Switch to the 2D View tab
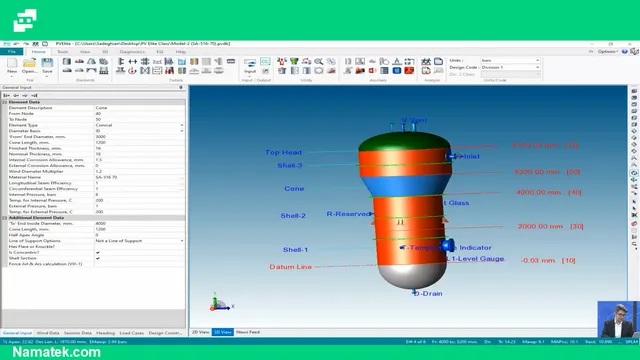This screenshot has width=640, height=360. tap(200, 332)
